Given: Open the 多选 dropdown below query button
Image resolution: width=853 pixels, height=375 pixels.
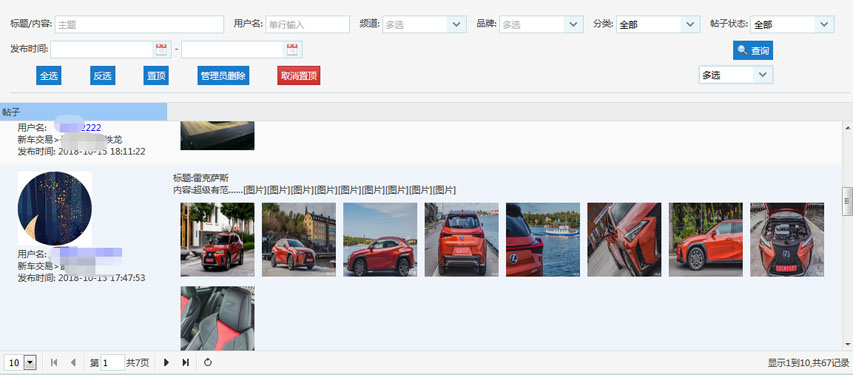Looking at the screenshot, I should tap(763, 75).
